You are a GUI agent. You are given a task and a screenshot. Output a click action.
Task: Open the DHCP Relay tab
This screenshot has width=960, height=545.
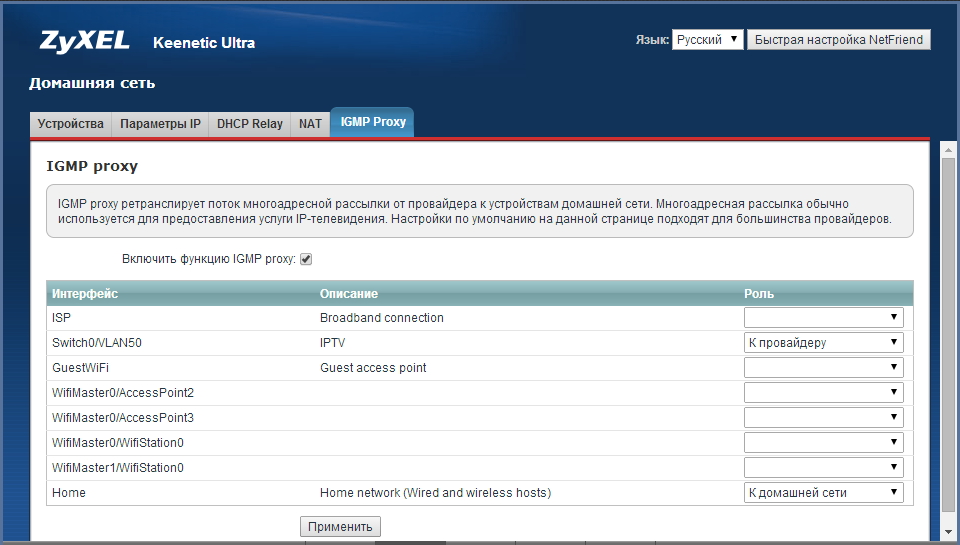pos(250,124)
